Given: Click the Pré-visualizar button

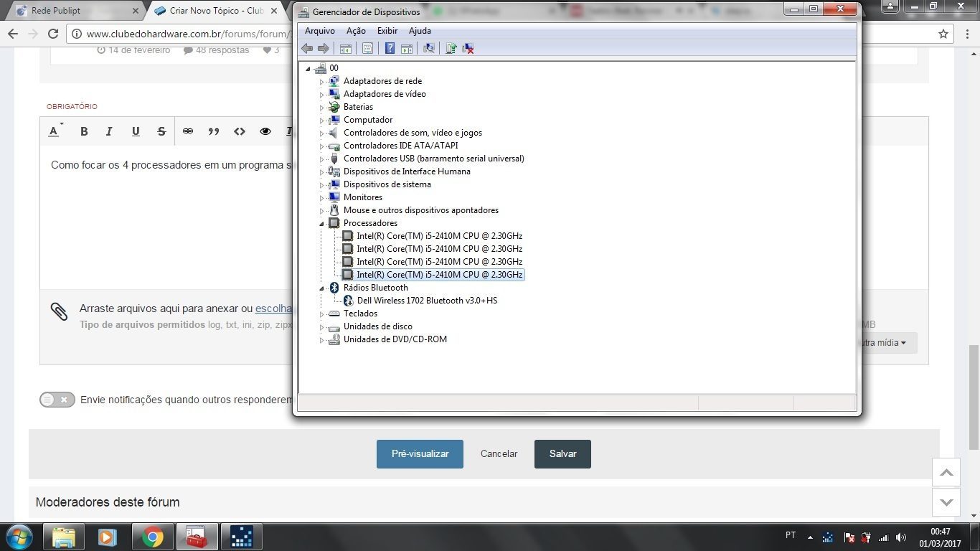Looking at the screenshot, I should (x=420, y=454).
